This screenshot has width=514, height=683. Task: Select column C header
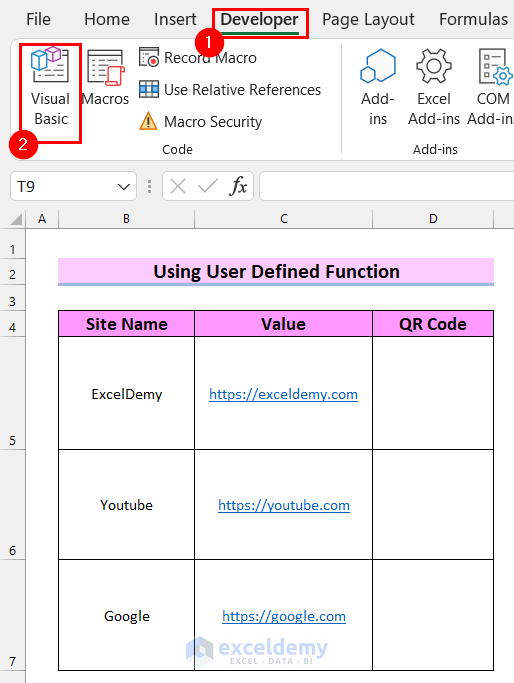tap(284, 219)
